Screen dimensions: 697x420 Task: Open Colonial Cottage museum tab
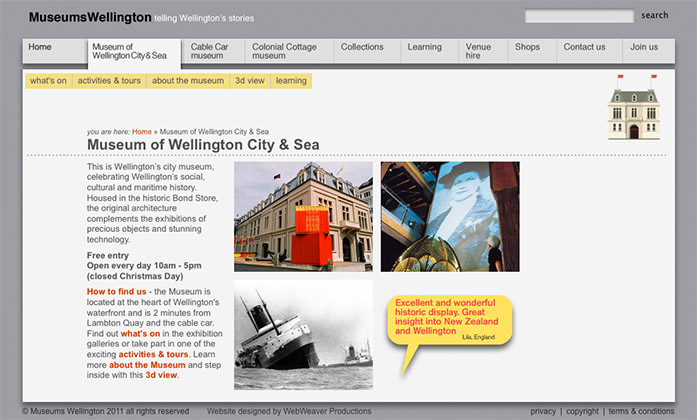289,51
